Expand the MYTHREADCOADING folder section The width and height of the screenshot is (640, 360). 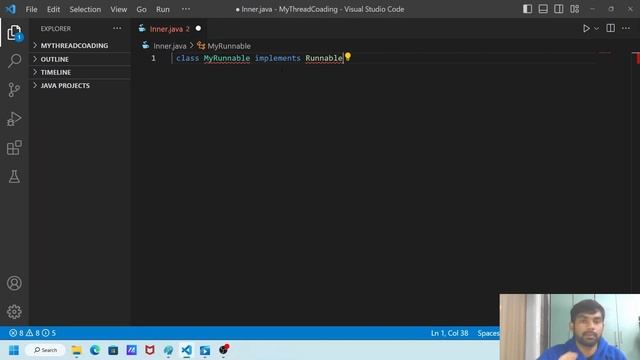[x=80, y=45]
